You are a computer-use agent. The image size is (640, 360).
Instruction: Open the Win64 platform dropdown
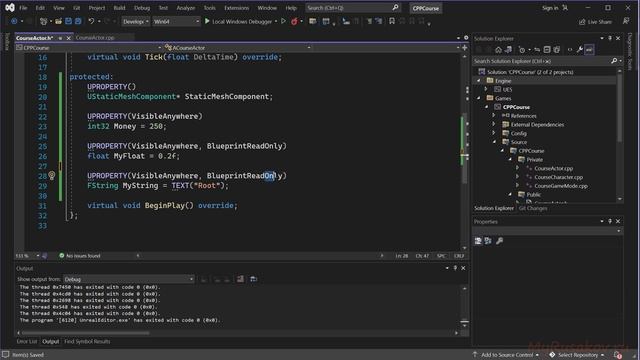176,21
